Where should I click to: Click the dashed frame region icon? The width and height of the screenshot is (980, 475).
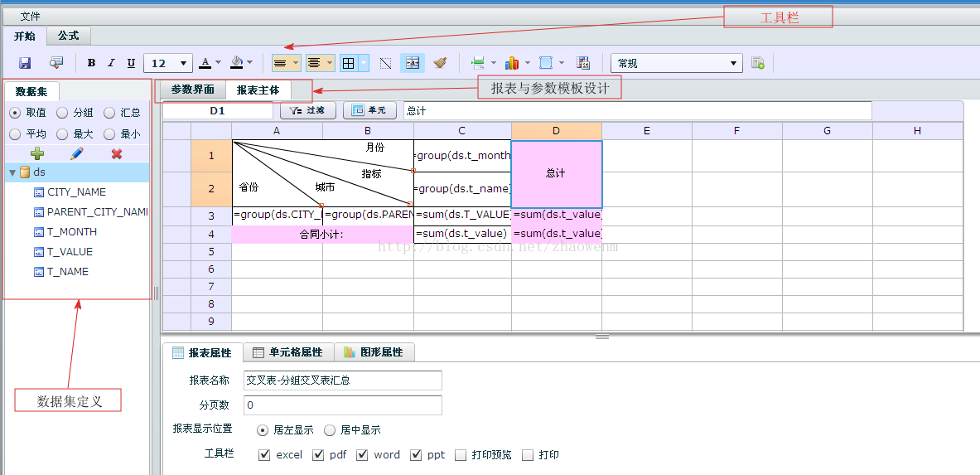[x=546, y=63]
